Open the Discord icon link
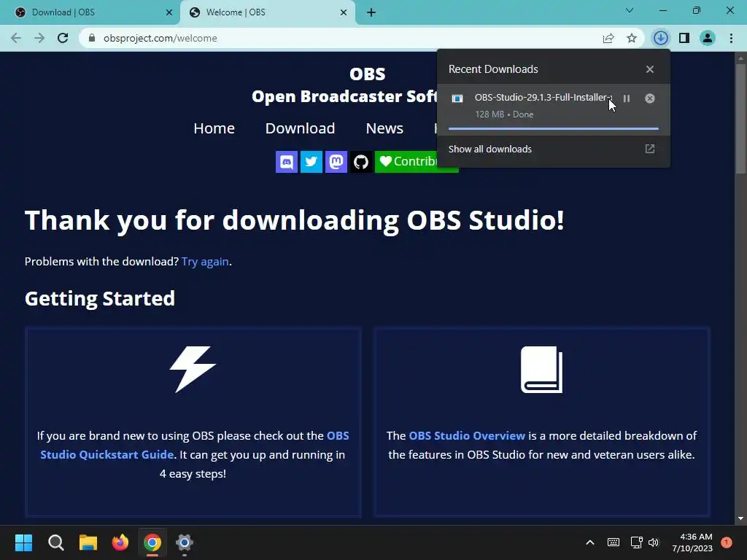The height and width of the screenshot is (560, 747). tap(286, 162)
